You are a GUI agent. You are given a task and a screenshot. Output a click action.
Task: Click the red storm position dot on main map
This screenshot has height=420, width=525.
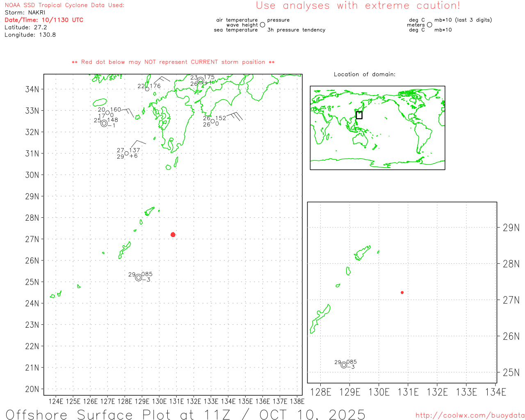(173, 235)
